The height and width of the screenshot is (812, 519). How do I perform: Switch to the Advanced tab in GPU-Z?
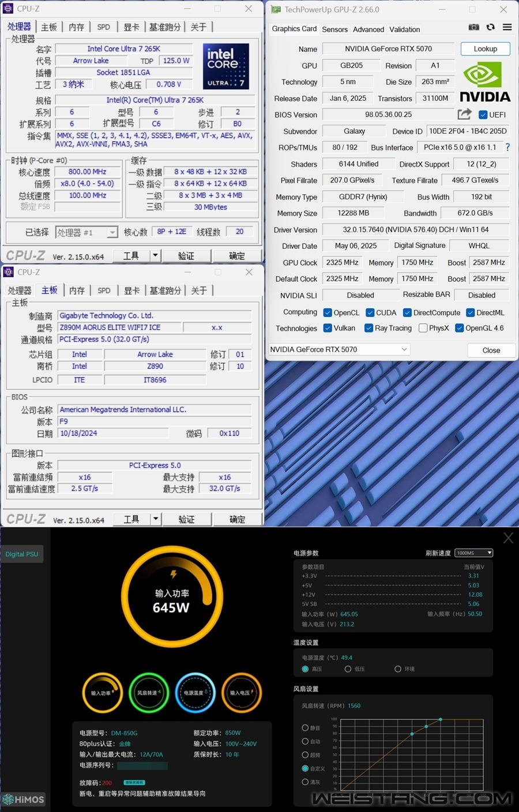click(368, 29)
